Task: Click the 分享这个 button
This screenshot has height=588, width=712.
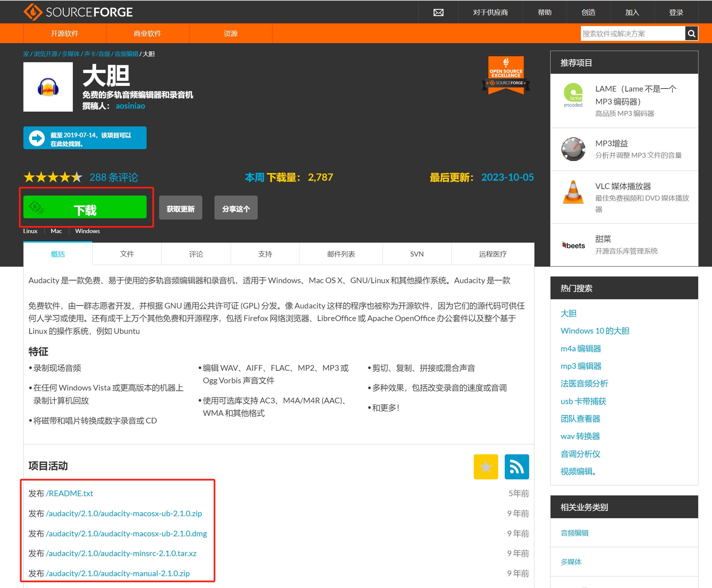Action: click(236, 208)
